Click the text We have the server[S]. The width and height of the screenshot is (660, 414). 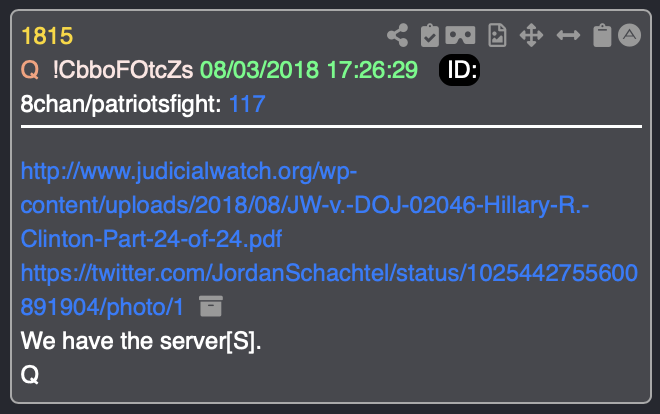pyautogui.click(x=141, y=341)
